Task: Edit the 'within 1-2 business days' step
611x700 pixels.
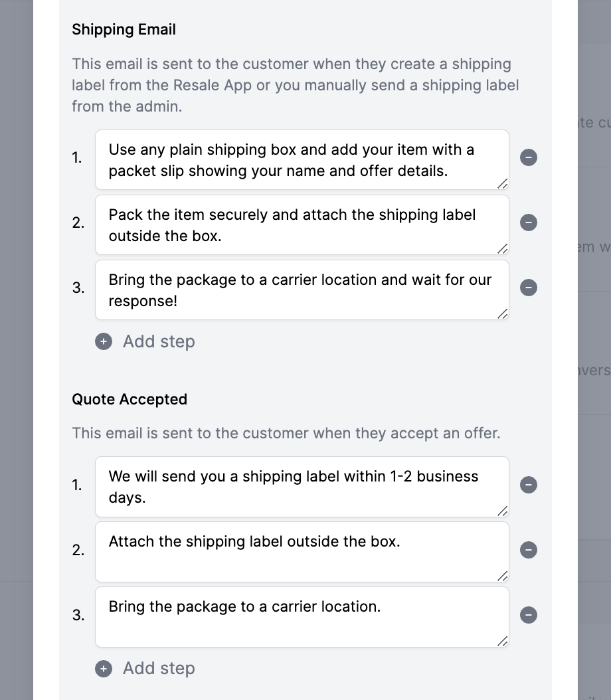Action: [302, 487]
